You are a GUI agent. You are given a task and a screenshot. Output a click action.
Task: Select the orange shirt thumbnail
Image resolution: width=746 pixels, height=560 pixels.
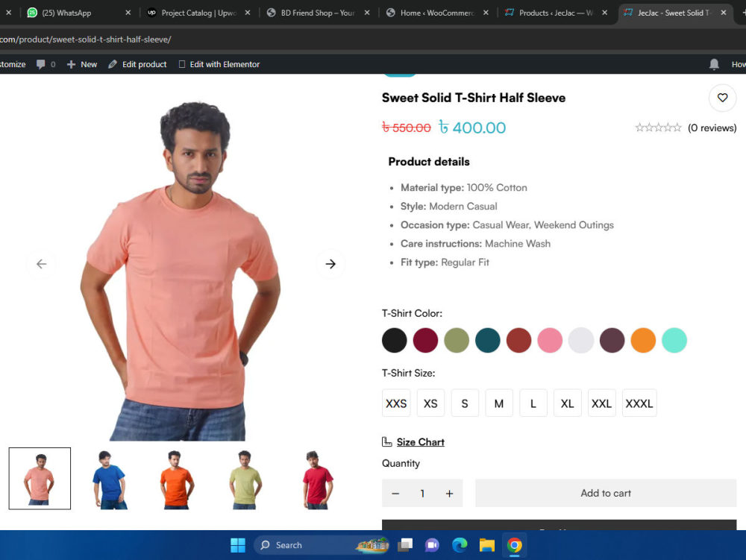(x=176, y=479)
